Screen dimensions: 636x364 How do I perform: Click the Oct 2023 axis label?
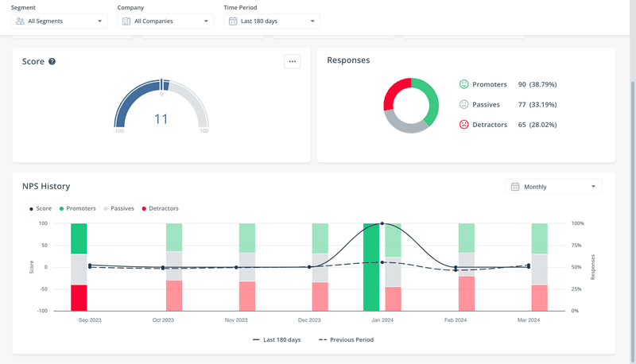163,320
